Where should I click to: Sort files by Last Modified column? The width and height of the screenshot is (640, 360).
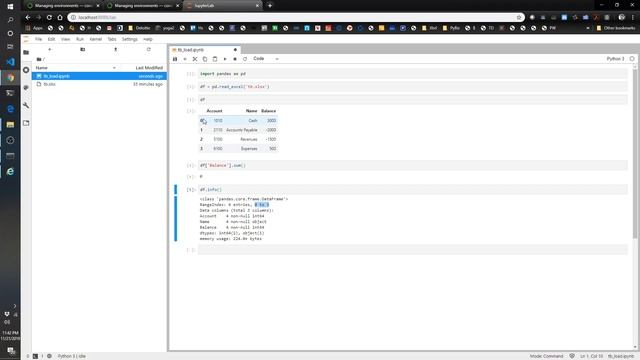coord(149,68)
